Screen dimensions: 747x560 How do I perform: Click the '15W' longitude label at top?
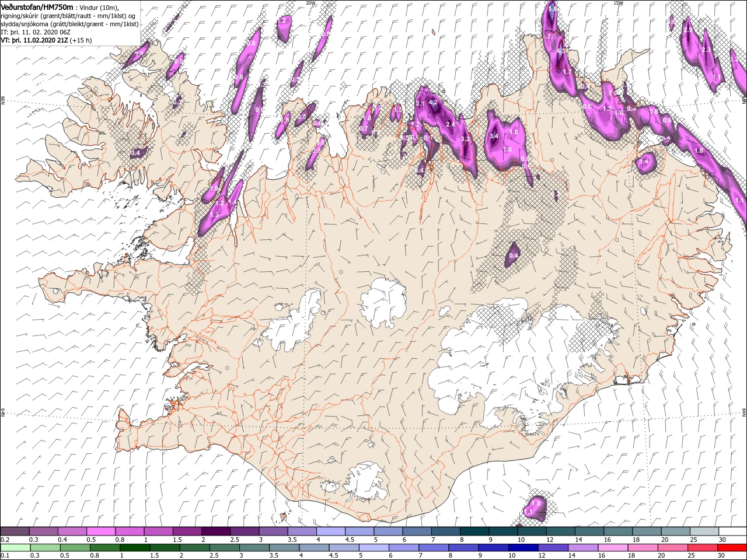click(x=618, y=3)
